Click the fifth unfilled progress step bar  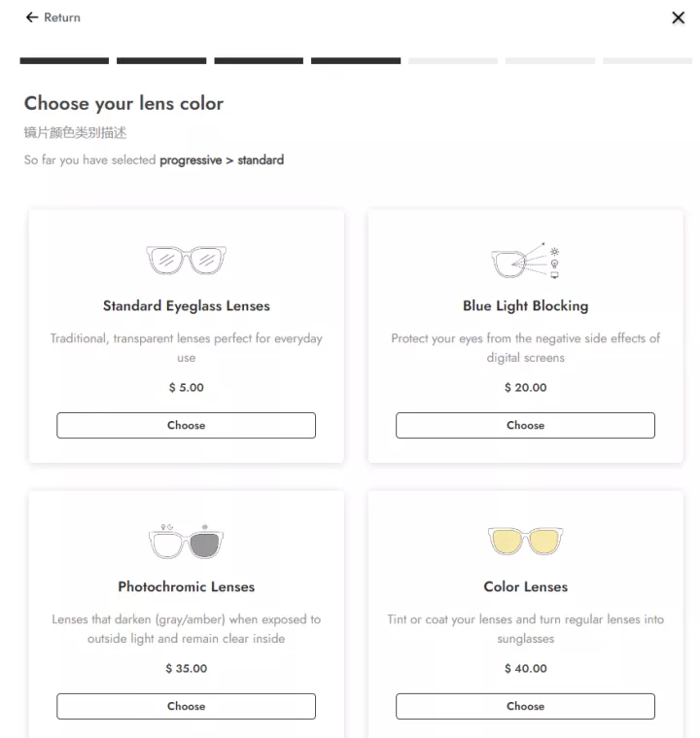[x=453, y=61]
